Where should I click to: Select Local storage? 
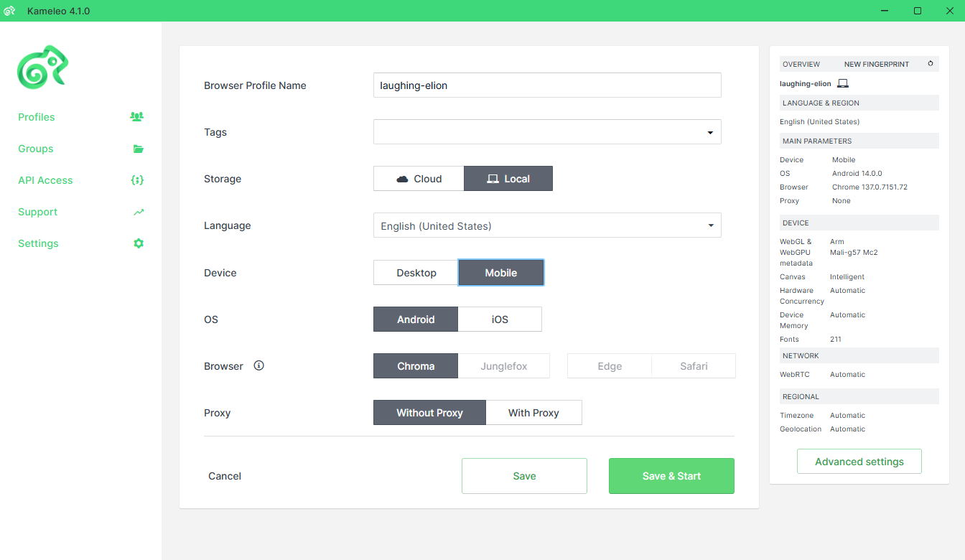[508, 179]
